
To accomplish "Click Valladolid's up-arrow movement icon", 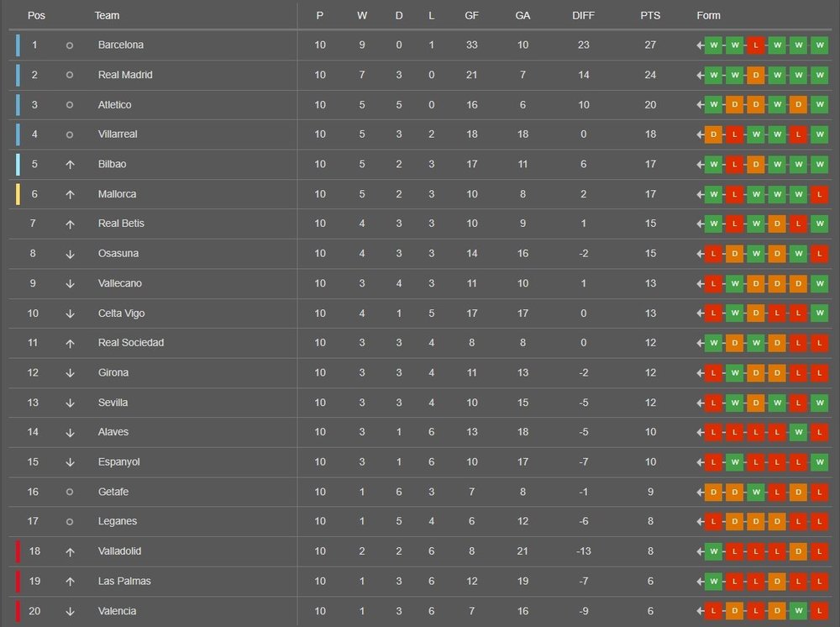I will click(70, 552).
